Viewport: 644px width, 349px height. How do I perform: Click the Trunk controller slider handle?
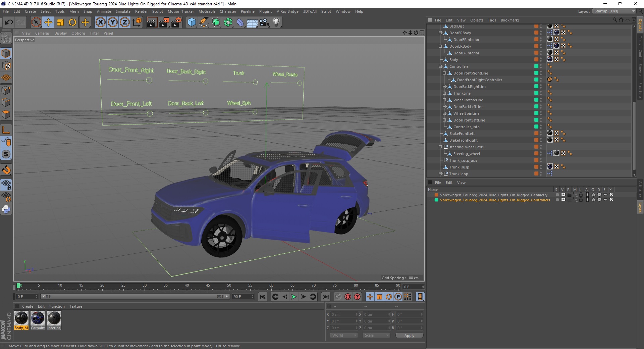[255, 82]
